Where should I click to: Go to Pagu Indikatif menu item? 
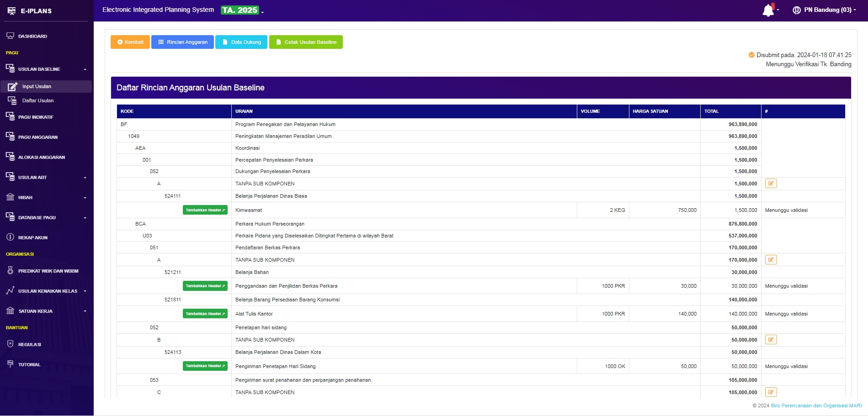(36, 117)
